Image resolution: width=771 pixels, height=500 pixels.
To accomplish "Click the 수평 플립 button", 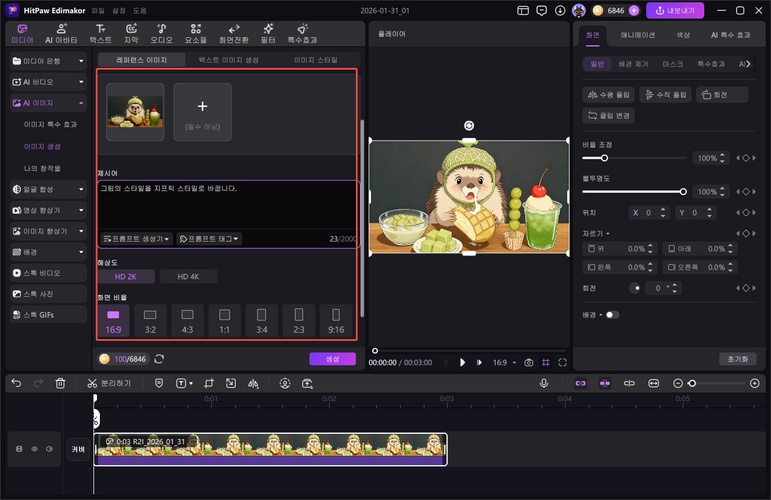I will tap(608, 94).
